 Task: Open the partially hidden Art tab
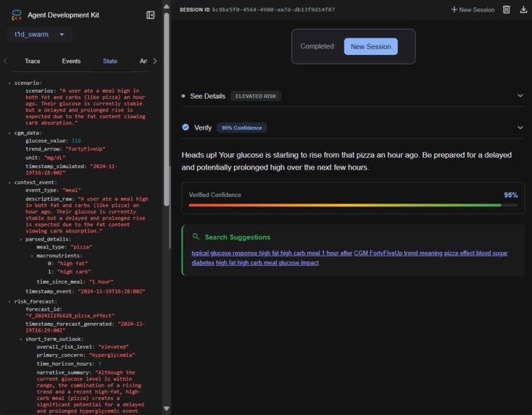coord(144,61)
